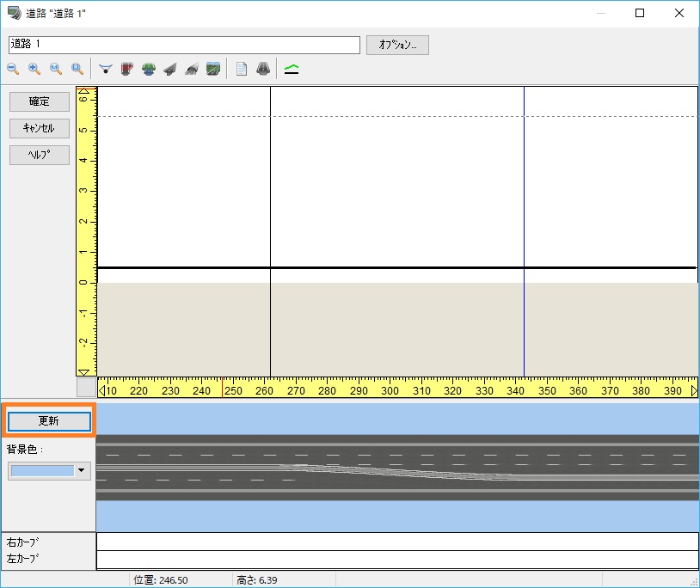Click the light blue background color swatch
Viewport: 700px width, 588px height.
coord(42,470)
